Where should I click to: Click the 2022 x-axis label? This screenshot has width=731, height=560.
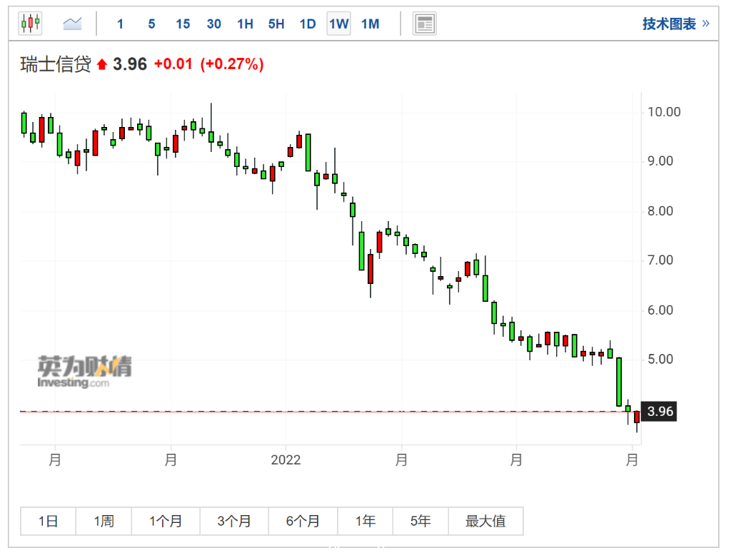(x=286, y=460)
